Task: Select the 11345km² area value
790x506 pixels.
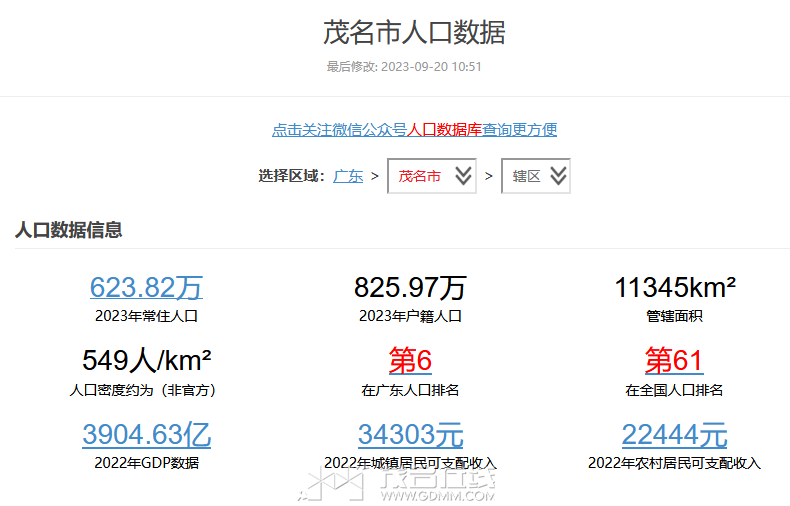Action: click(x=675, y=287)
